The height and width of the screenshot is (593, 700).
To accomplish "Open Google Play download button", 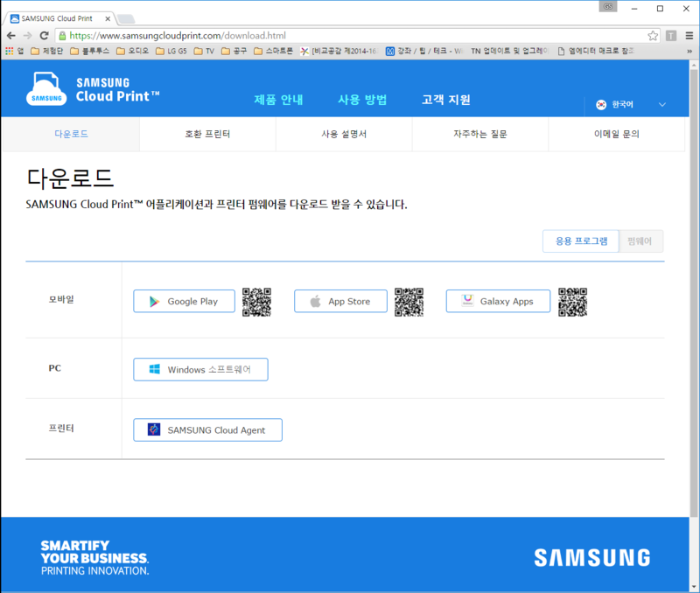I will pyautogui.click(x=184, y=301).
